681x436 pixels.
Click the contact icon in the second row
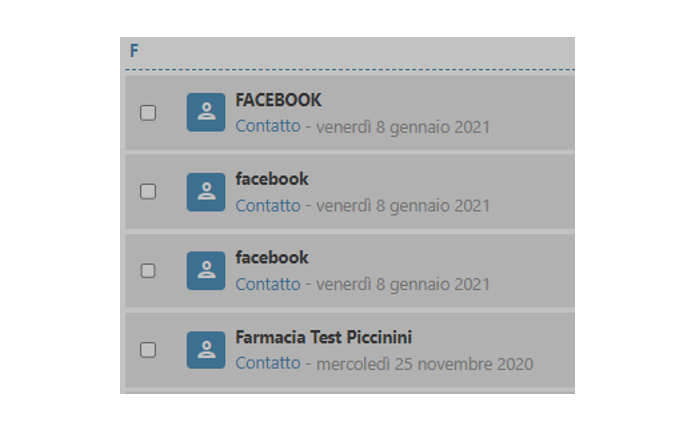coord(206,192)
